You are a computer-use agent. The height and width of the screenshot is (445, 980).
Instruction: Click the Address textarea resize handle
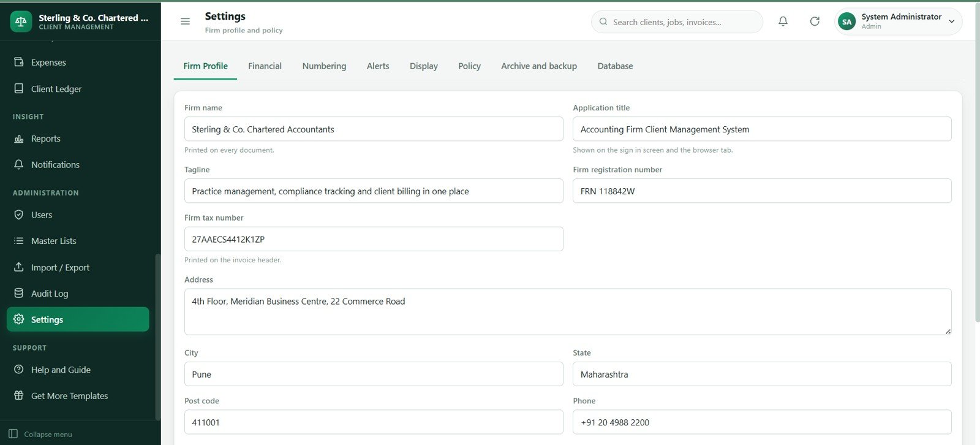[948, 331]
